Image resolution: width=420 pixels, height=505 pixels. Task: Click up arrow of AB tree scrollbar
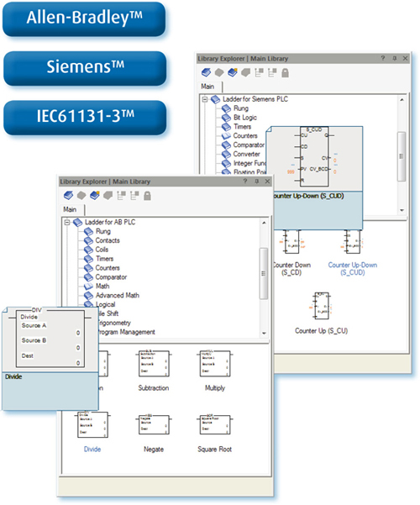264,223
